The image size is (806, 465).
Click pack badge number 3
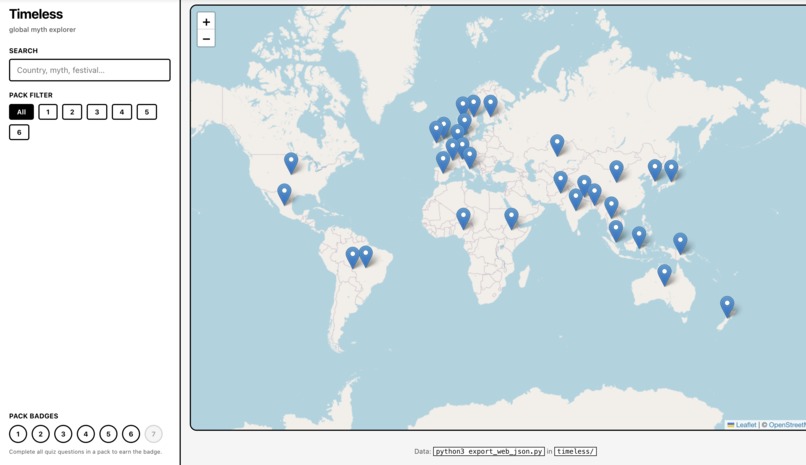[x=63, y=434]
